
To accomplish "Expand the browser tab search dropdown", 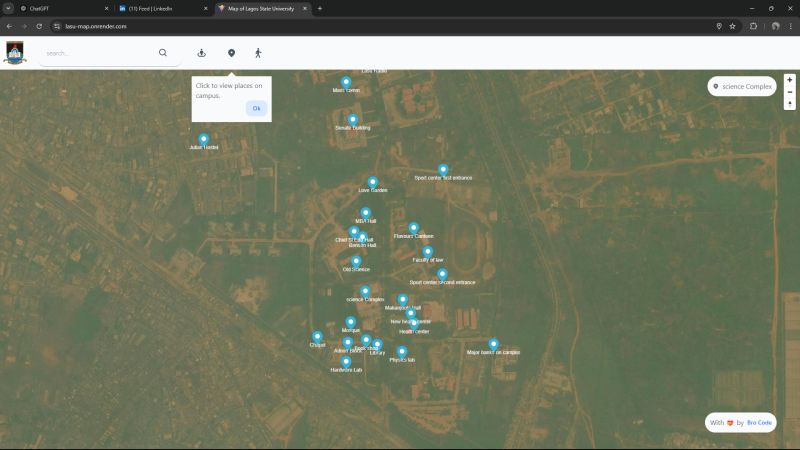I will [x=7, y=8].
